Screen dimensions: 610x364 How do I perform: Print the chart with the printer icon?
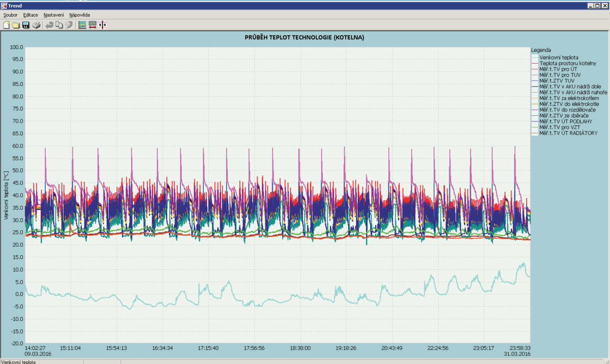click(x=36, y=25)
